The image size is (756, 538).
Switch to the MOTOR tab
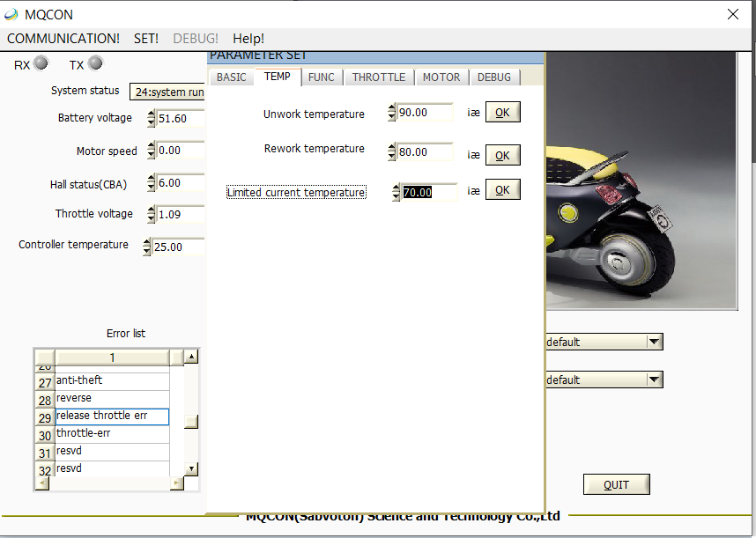click(441, 77)
